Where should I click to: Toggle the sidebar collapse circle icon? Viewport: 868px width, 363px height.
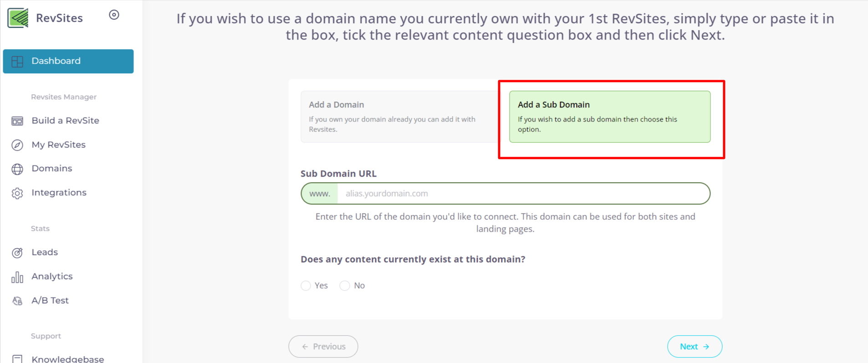pyautogui.click(x=114, y=15)
